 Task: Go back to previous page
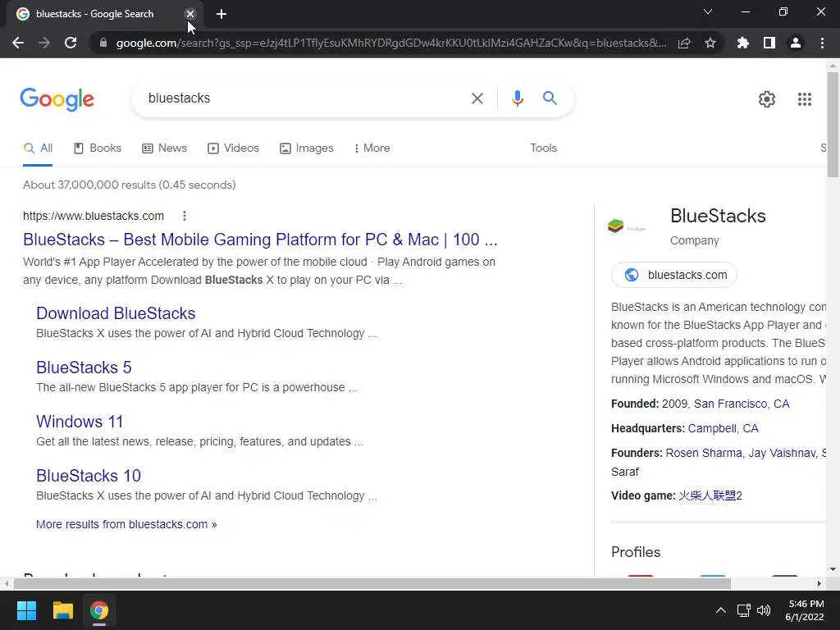18,43
